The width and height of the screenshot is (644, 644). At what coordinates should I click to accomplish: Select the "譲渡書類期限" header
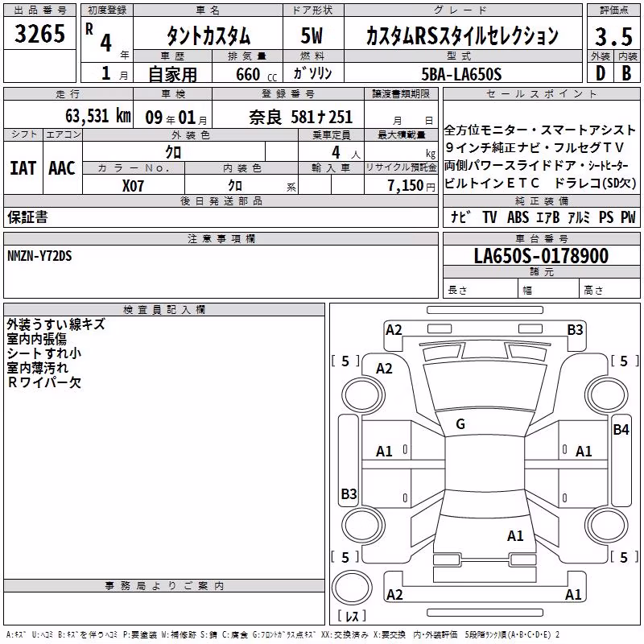coord(401,93)
